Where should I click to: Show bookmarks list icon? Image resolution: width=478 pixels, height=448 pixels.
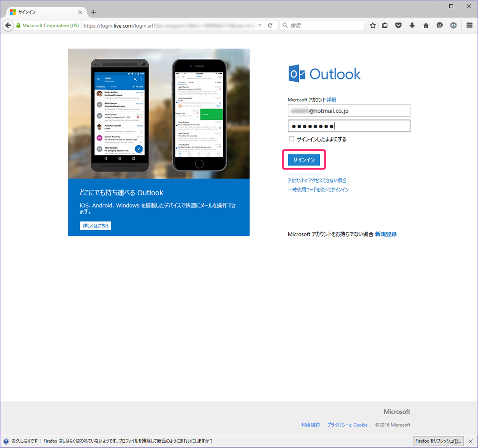[x=385, y=25]
